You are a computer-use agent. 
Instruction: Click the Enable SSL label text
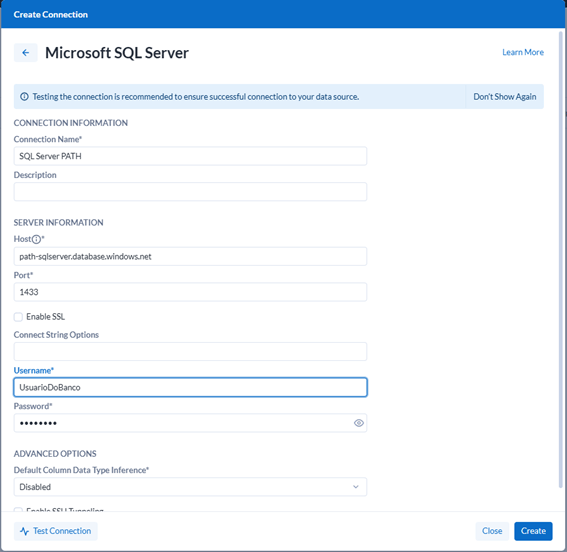pos(46,317)
